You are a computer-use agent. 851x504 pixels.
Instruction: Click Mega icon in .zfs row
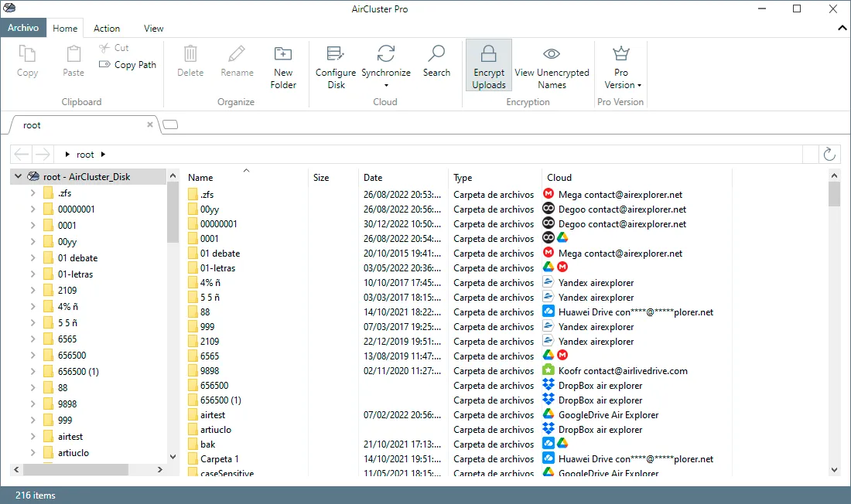coord(549,194)
